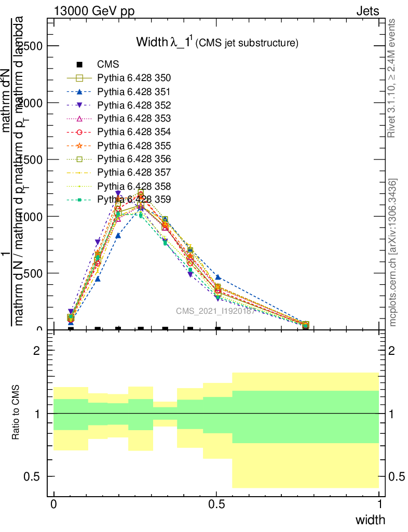
Task: Select the 'CMS' legend label
Action: coord(108,64)
